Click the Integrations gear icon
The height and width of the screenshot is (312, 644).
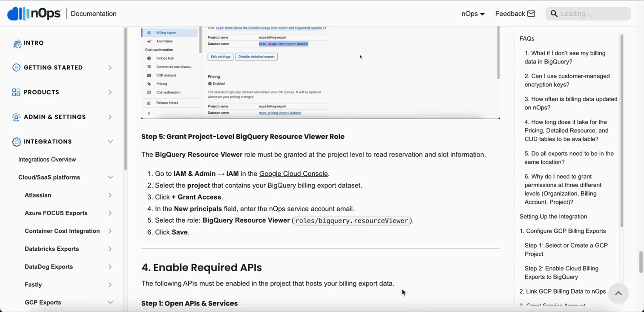(x=16, y=141)
